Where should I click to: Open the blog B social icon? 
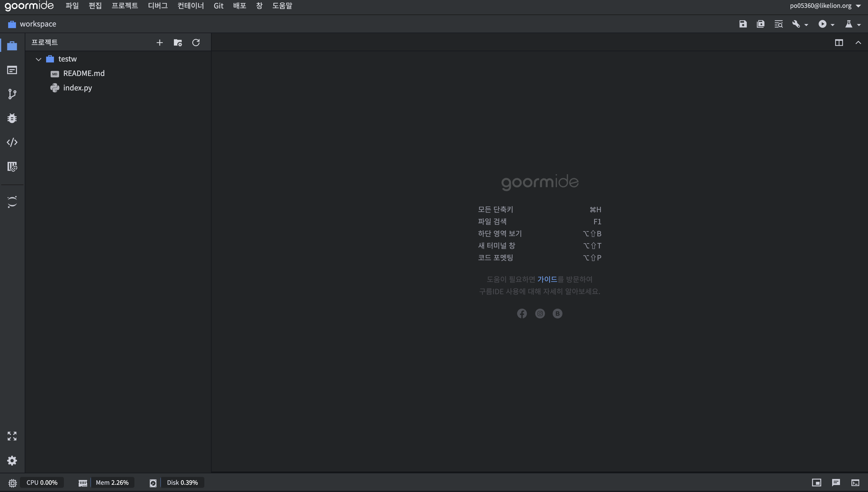557,314
